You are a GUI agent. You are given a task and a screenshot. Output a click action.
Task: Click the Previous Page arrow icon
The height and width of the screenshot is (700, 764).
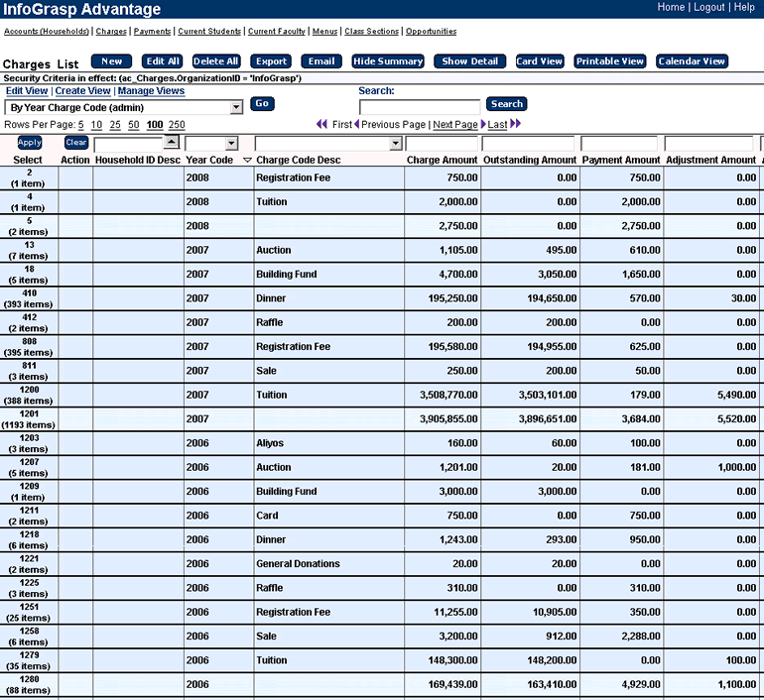[x=356, y=124]
